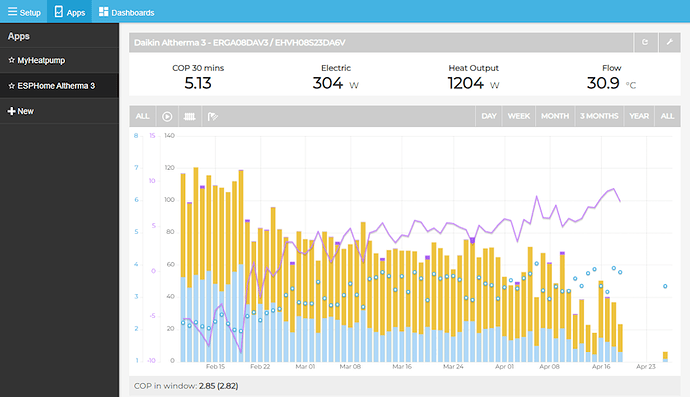Click ALL mode button on chart toolbar left
Viewport: 690px width, 397px height.
[x=142, y=116]
